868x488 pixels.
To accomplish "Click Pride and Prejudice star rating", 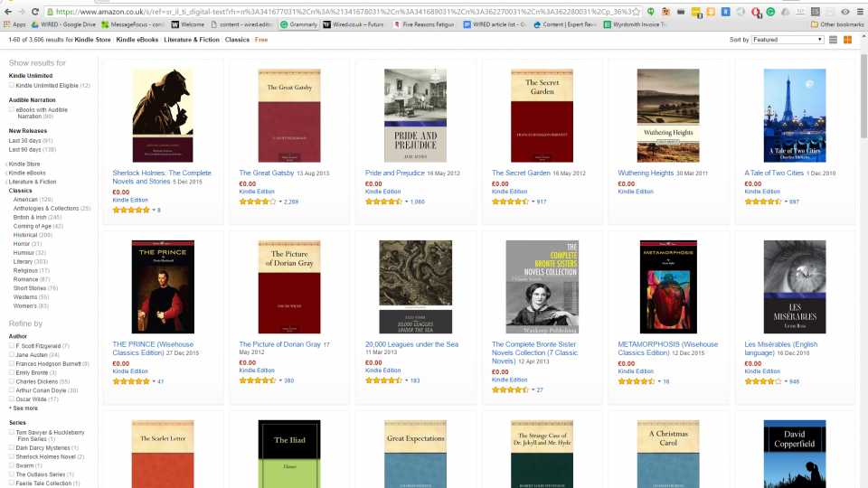I will [x=383, y=202].
